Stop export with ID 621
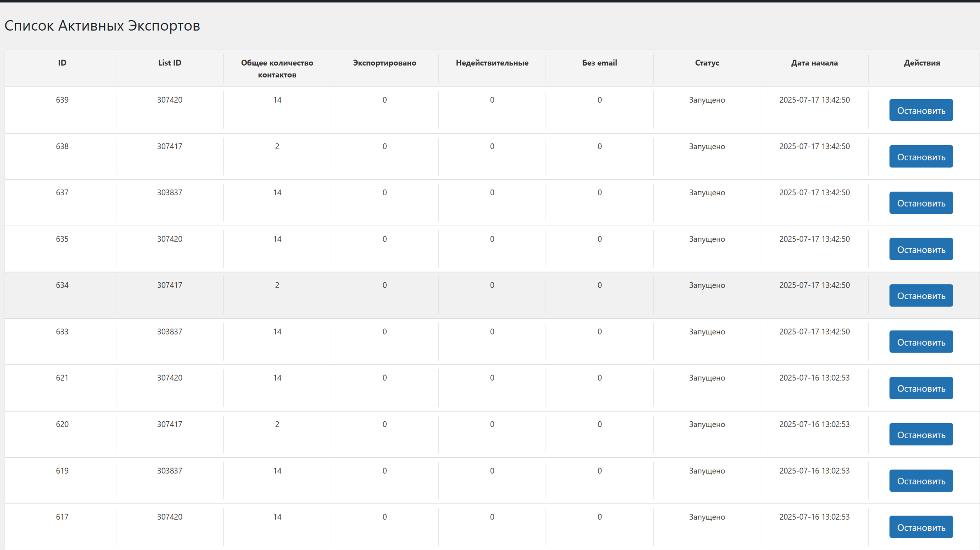Viewport: 980px width, 550px height. click(921, 388)
